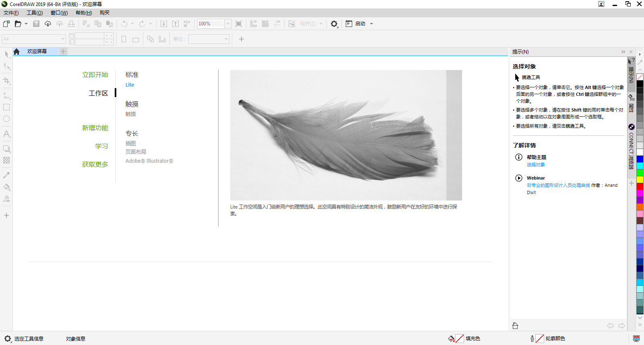Screen dimensions: 644x345
Task: Choose the 触摸 workspace option under touch
Action: click(x=130, y=114)
